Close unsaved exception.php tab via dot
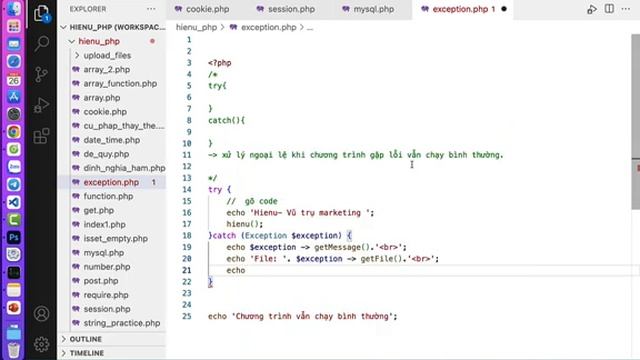640x360 pixels. coord(504,9)
